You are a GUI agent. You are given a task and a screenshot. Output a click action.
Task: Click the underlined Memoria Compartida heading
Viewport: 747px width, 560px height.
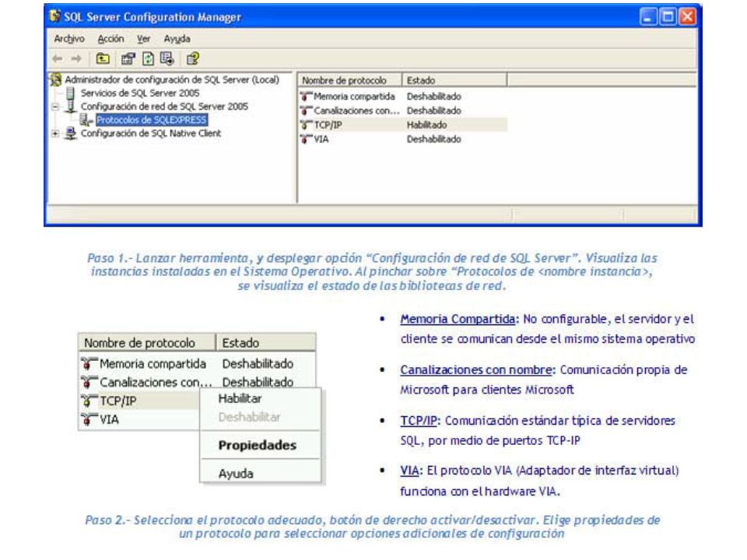[x=458, y=319]
